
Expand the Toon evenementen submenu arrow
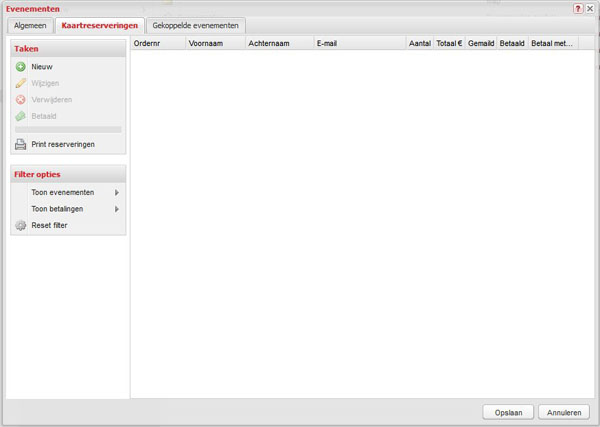(117, 192)
